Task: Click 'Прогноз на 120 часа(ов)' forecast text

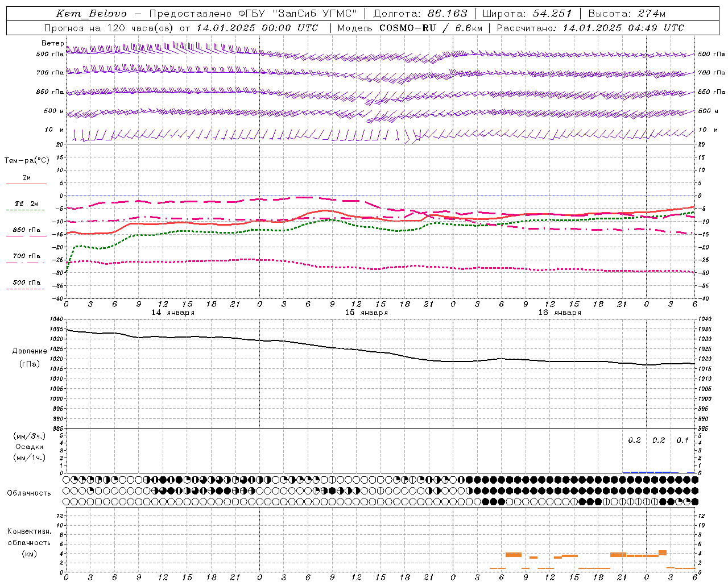Action: coord(109,28)
